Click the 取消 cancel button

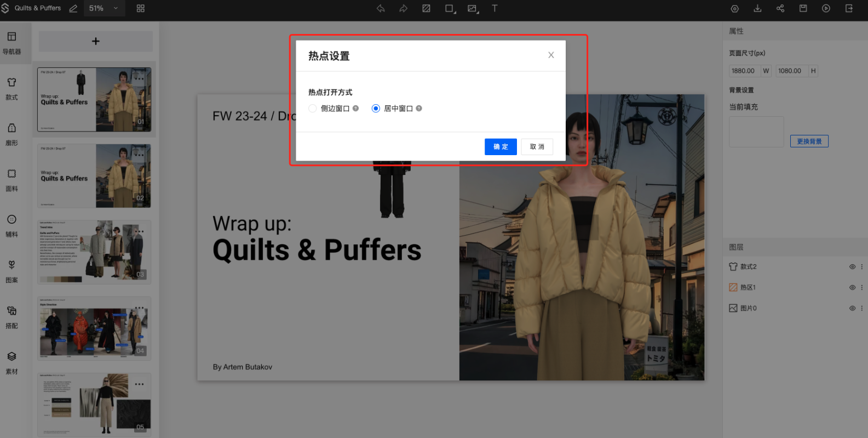(537, 147)
